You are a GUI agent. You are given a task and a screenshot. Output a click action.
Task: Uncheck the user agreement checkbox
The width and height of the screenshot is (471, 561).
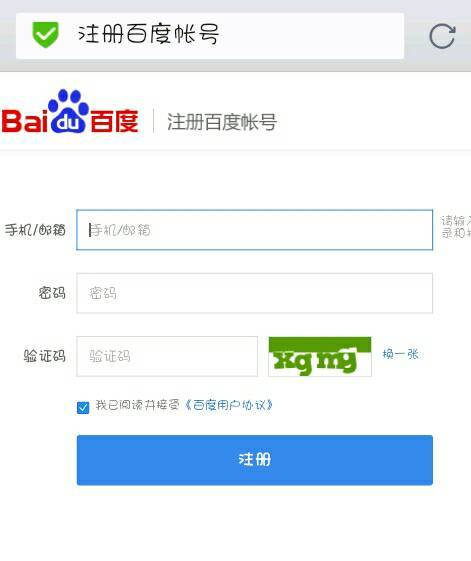click(83, 408)
